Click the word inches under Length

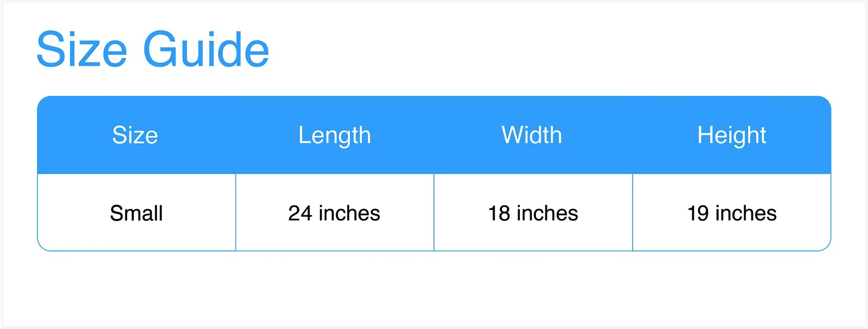pyautogui.click(x=349, y=213)
